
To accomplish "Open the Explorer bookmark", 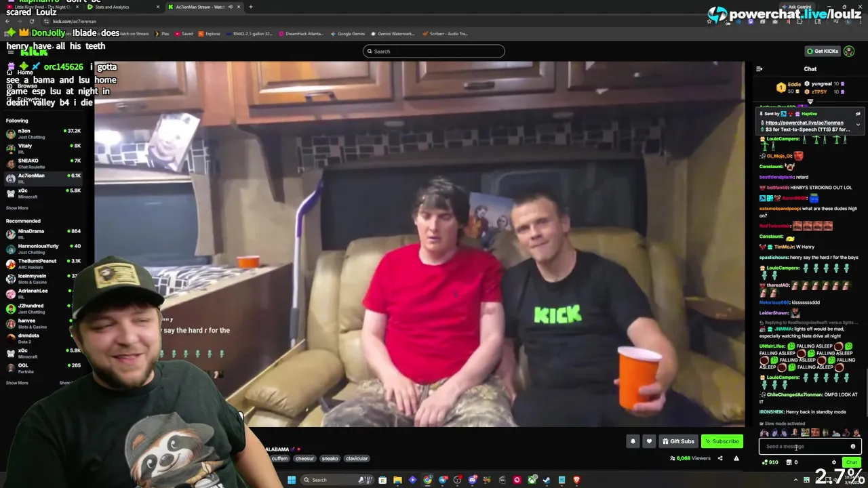I will coord(210,33).
